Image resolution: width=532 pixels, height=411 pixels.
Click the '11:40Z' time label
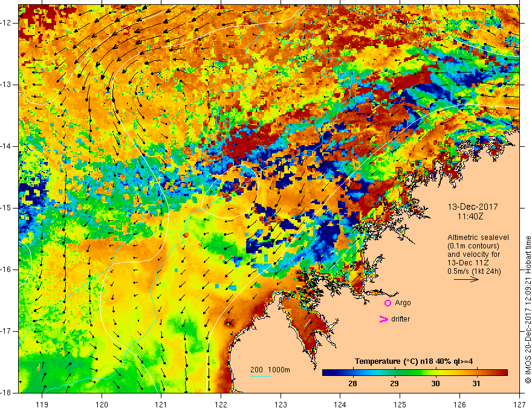pyautogui.click(x=470, y=216)
